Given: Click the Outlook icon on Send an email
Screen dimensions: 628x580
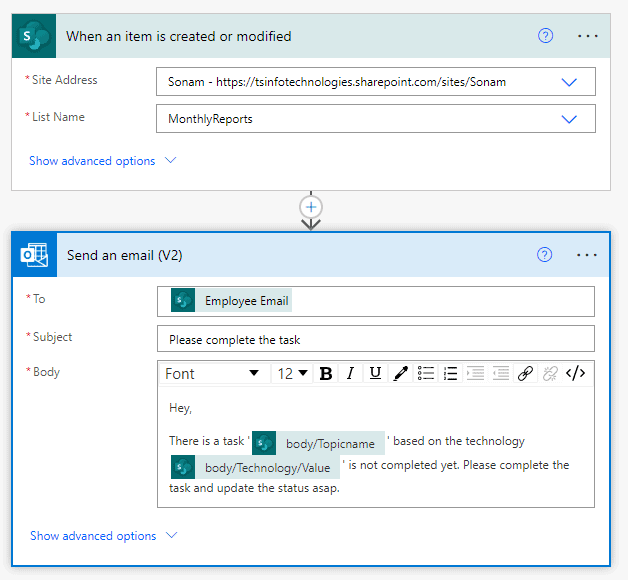Looking at the screenshot, I should [34, 255].
